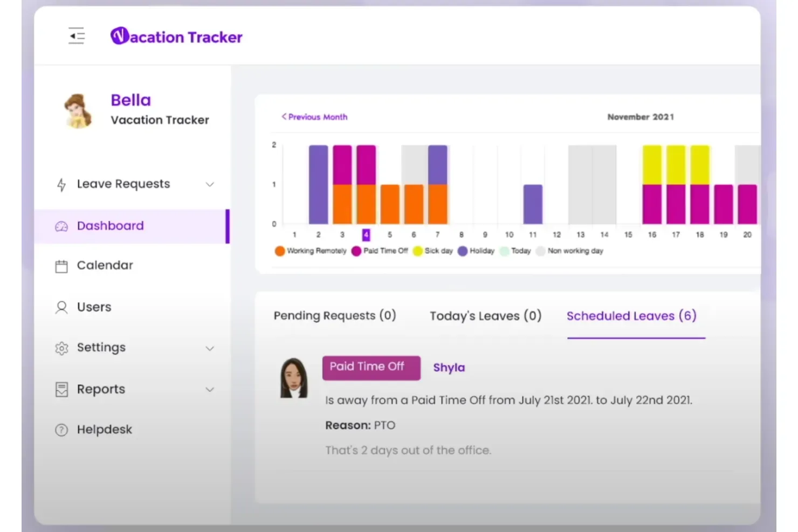The width and height of the screenshot is (798, 532).
Task: Click the Reports document icon
Action: coord(61,389)
